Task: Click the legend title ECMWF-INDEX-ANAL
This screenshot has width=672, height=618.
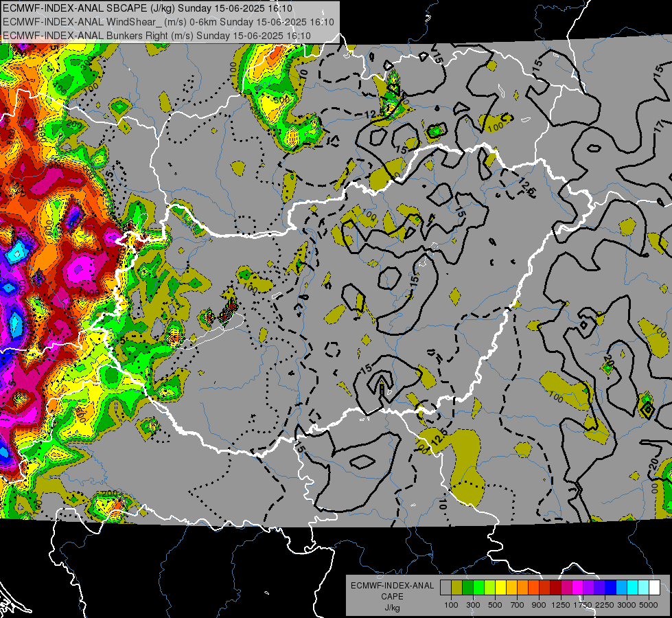Action: (x=393, y=586)
